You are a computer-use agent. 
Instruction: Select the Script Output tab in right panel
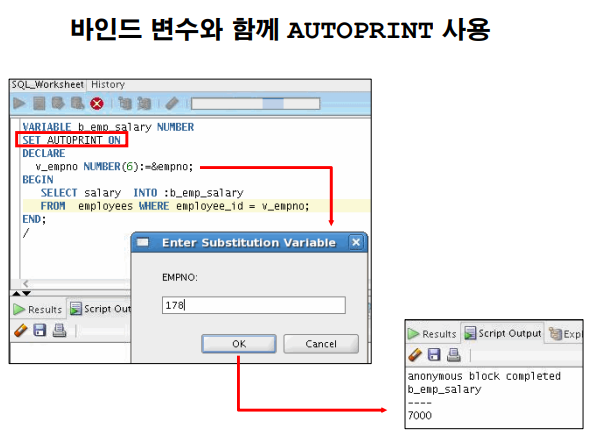tap(503, 333)
